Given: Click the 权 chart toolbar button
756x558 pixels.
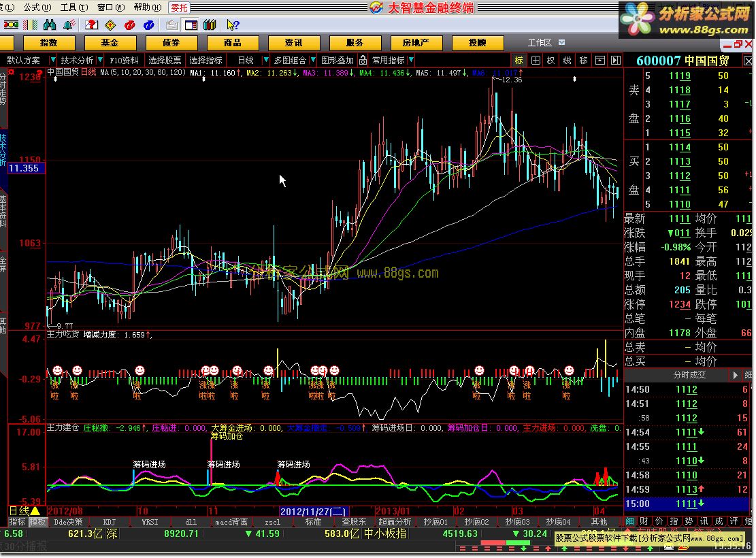Looking at the screenshot, I should click(x=550, y=61).
